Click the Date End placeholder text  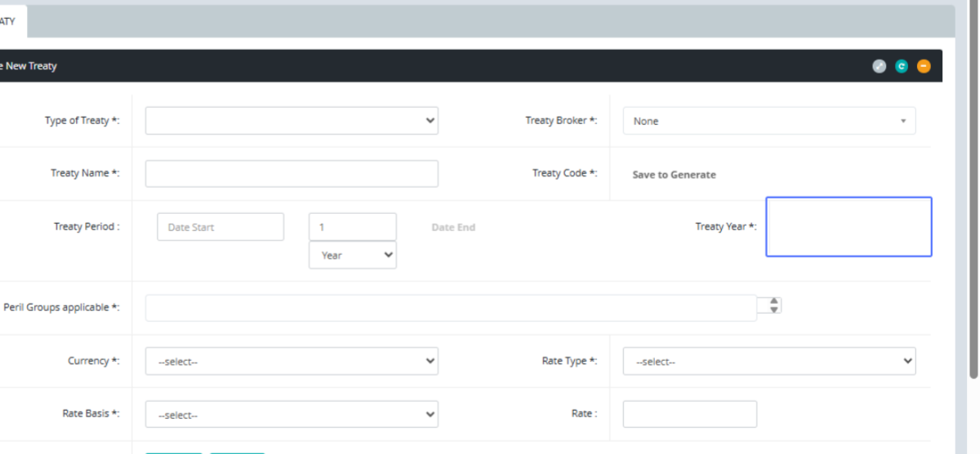click(453, 227)
